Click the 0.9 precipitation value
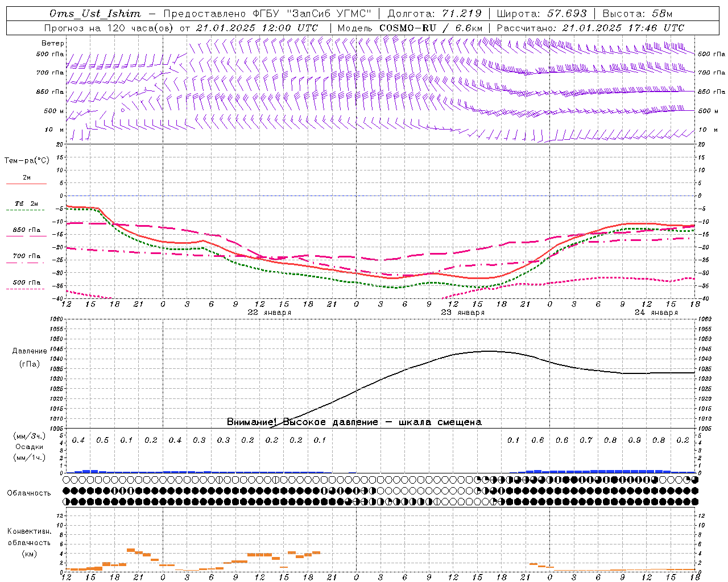Screen dimensions: 728x582 634,440
